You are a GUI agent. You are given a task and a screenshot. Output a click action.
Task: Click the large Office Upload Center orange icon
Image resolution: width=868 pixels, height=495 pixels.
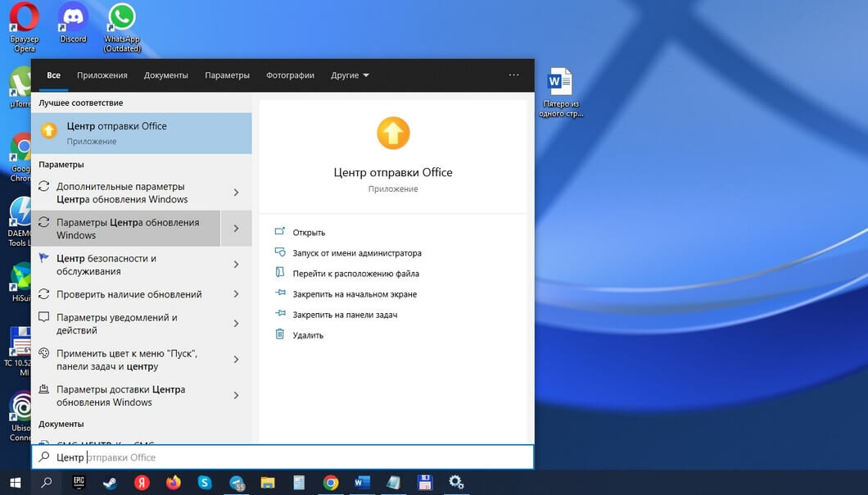tap(393, 133)
